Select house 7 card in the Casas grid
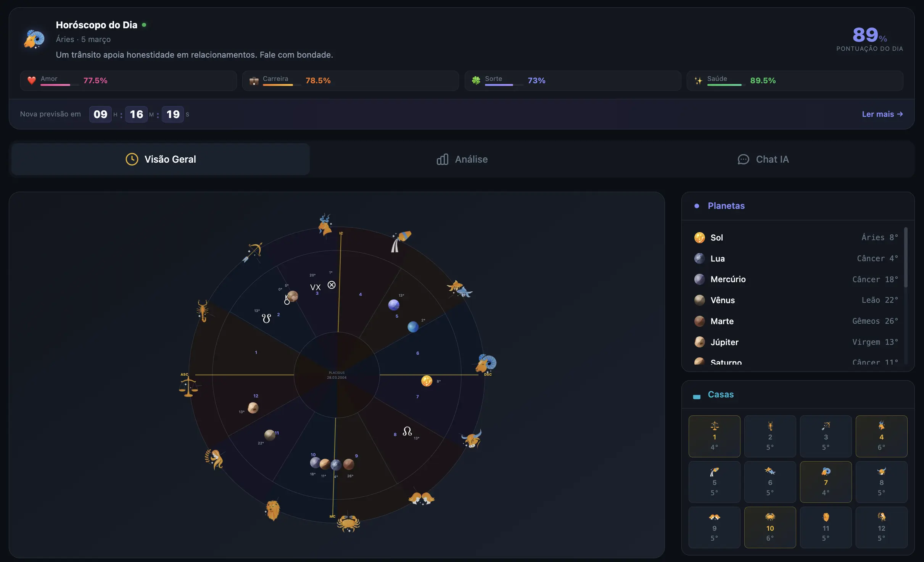 826,482
